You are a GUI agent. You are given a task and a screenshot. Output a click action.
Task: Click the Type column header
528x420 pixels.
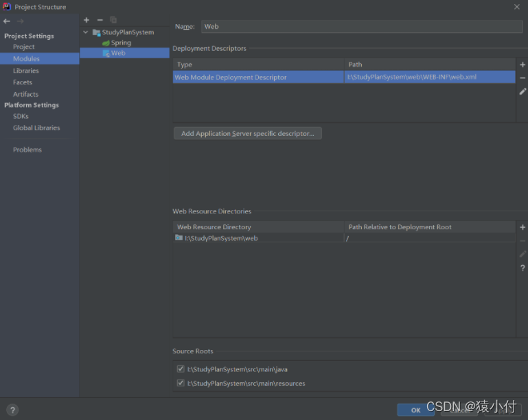coord(258,65)
